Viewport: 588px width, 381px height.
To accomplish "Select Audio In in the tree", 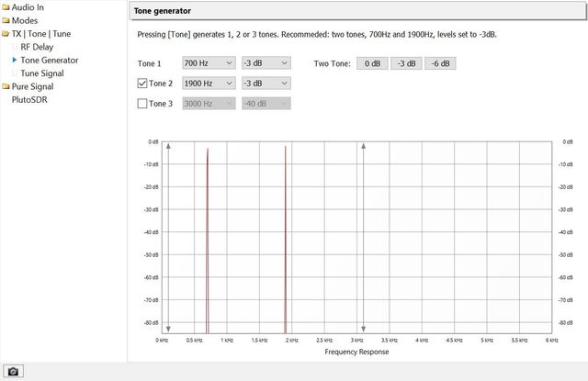I will 28,7.
